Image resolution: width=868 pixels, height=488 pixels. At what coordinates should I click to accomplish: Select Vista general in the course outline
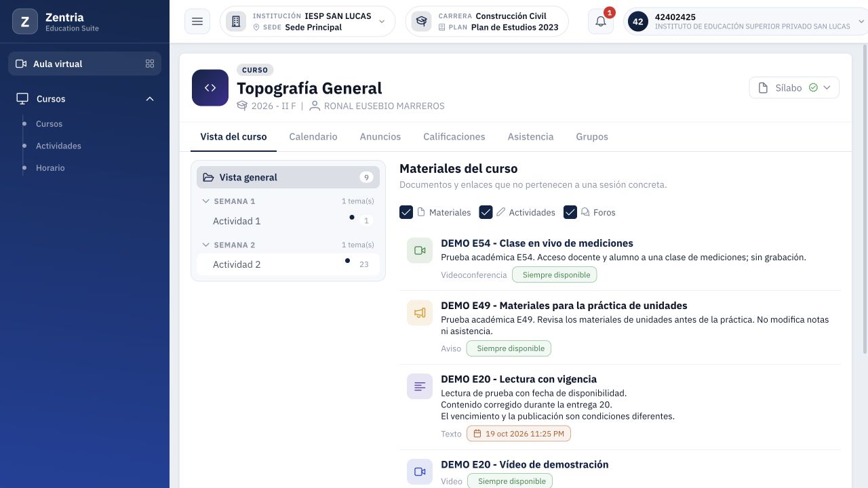click(288, 178)
